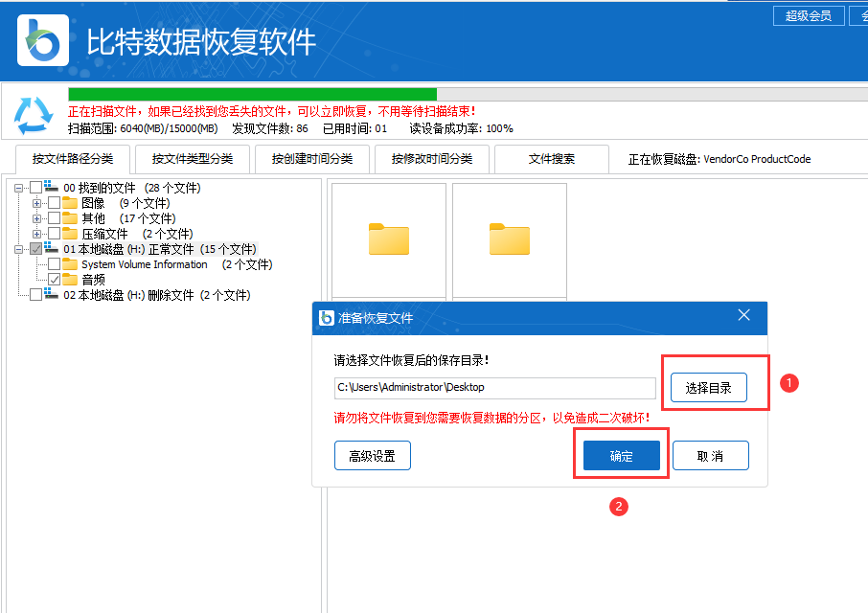868x613 pixels.
Task: Tick the 图像 folder checkbox
Action: [55, 203]
